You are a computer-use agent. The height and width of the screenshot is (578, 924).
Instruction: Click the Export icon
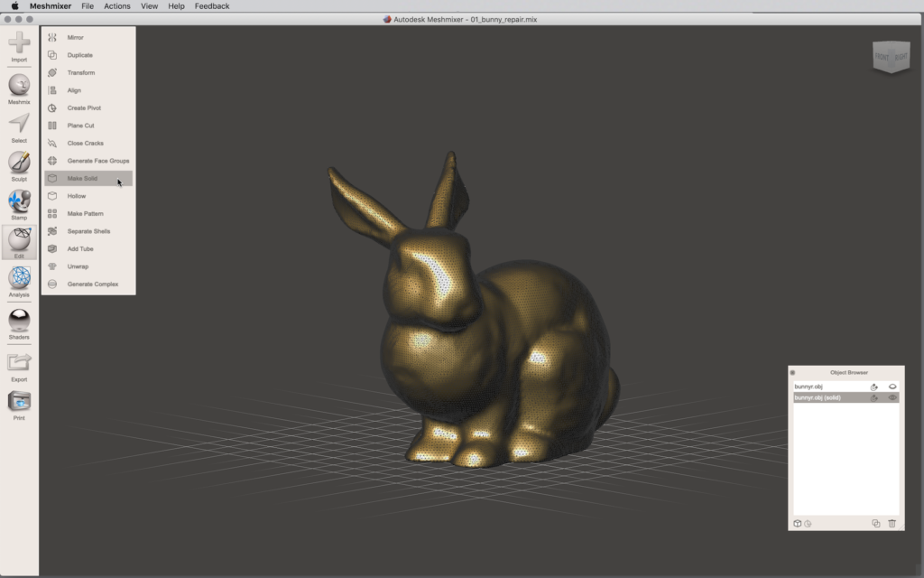pyautogui.click(x=19, y=363)
